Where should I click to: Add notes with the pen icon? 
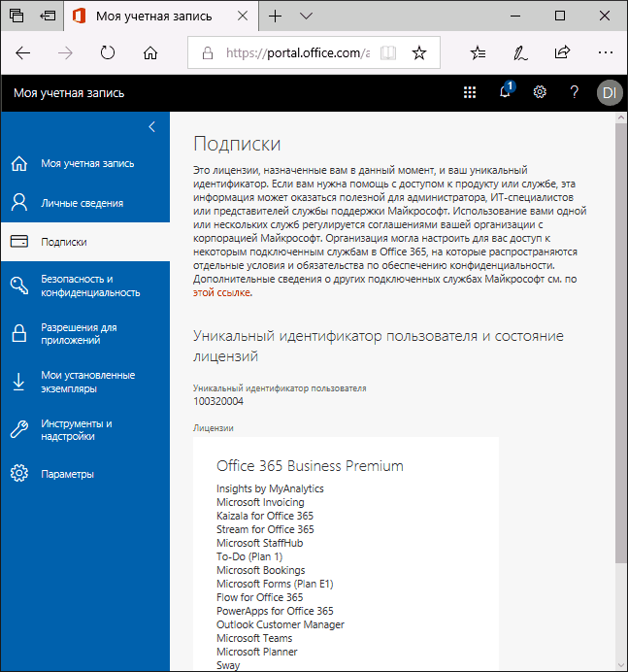coord(520,53)
